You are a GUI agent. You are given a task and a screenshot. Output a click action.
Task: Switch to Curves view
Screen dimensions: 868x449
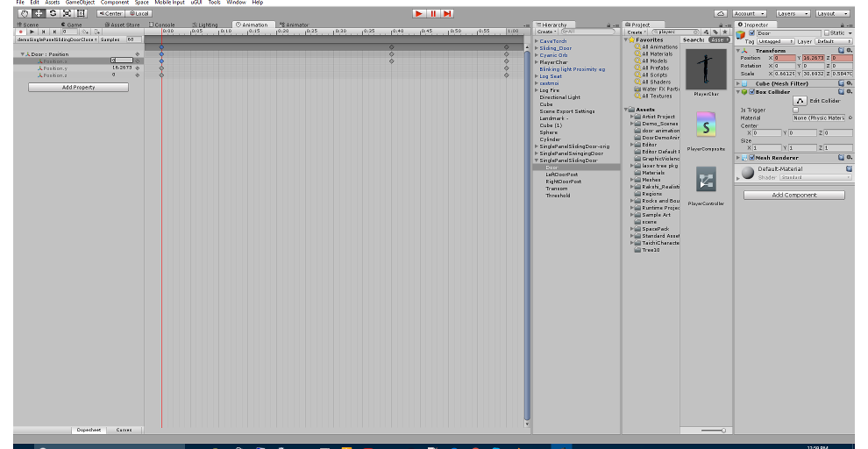pyautogui.click(x=124, y=431)
